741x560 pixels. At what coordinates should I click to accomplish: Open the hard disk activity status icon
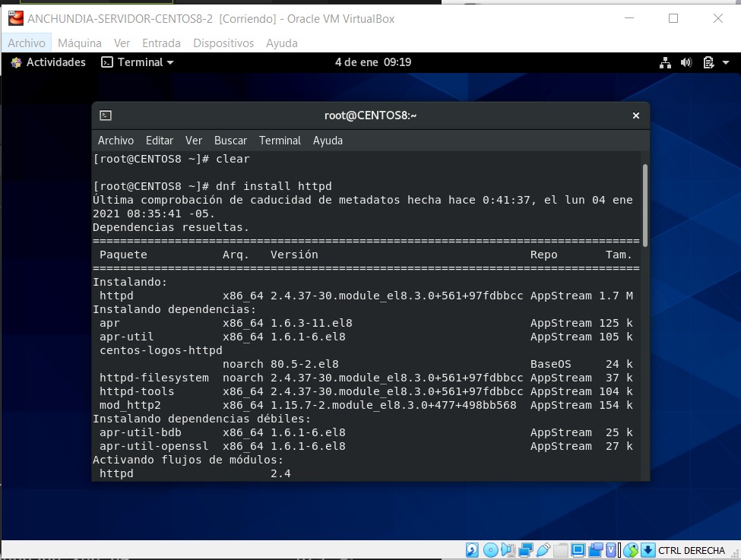pos(471,549)
